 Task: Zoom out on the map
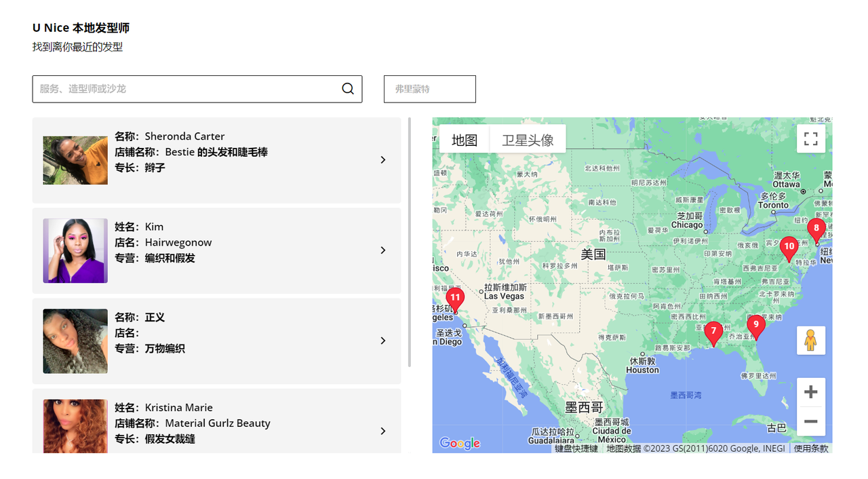point(811,421)
